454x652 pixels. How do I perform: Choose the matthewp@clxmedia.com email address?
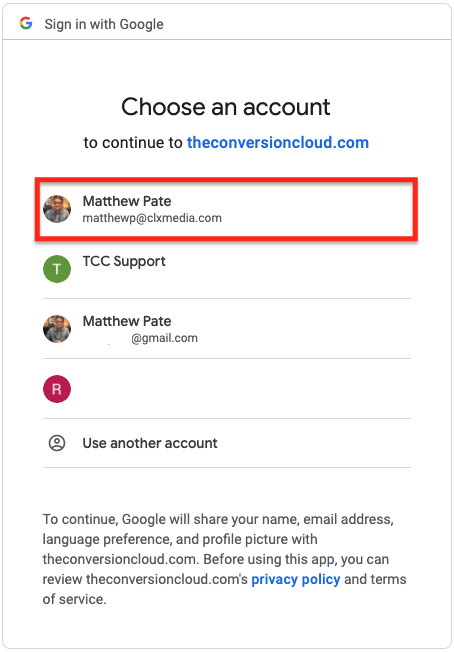point(152,218)
